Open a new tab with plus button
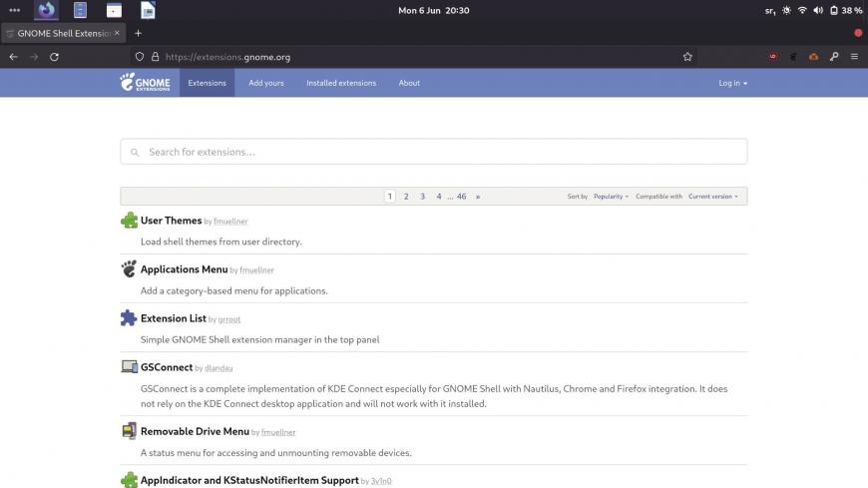The height and width of the screenshot is (488, 868). (x=138, y=33)
